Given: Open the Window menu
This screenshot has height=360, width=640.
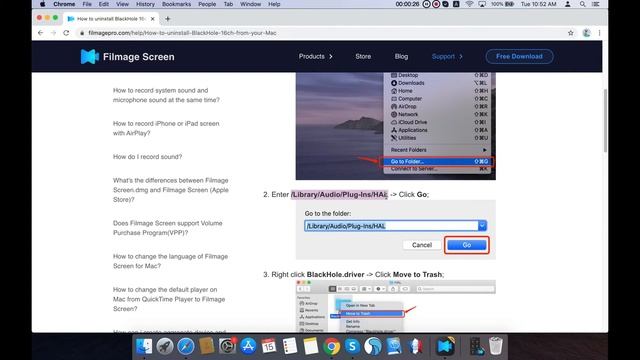Looking at the screenshot, I should point(251,4).
